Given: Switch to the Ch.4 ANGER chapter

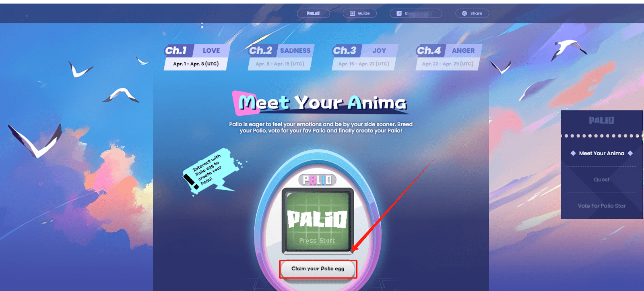Looking at the screenshot, I should 449,57.
